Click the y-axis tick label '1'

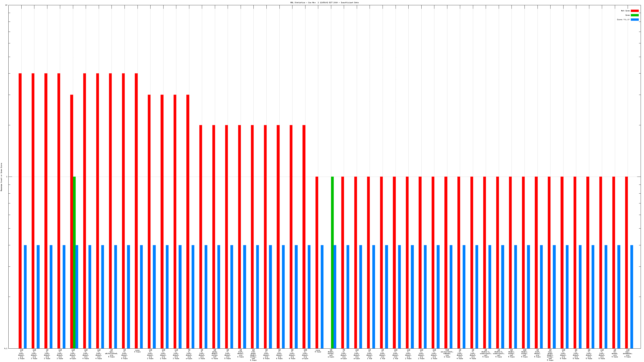tap(7, 177)
